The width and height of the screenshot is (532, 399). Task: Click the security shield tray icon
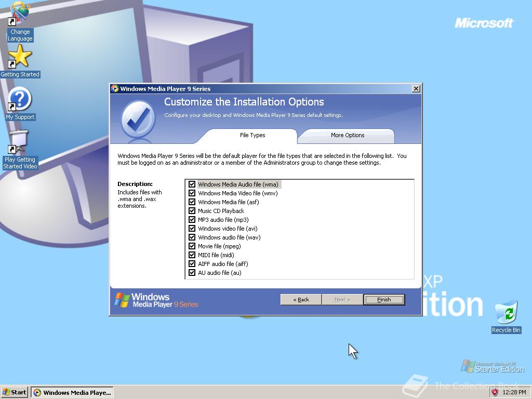(x=495, y=392)
